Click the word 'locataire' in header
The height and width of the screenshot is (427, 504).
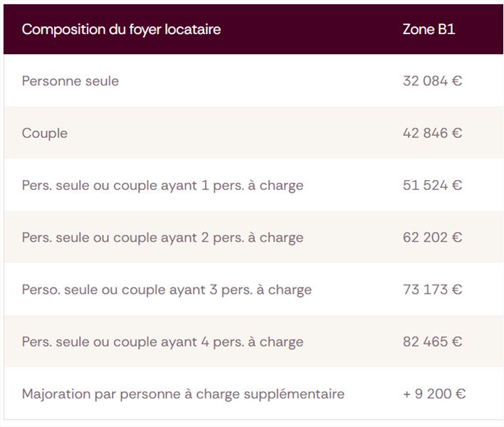point(193,29)
